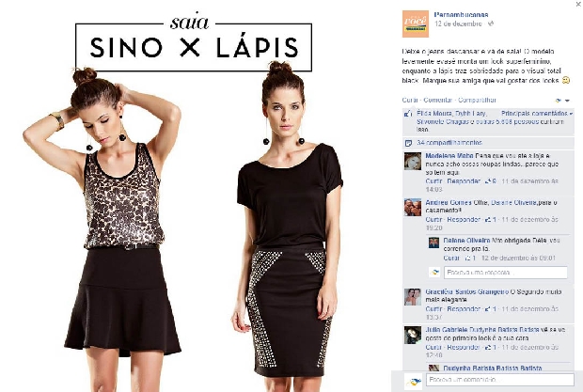Click Responder under Madalena's comment

(464, 181)
